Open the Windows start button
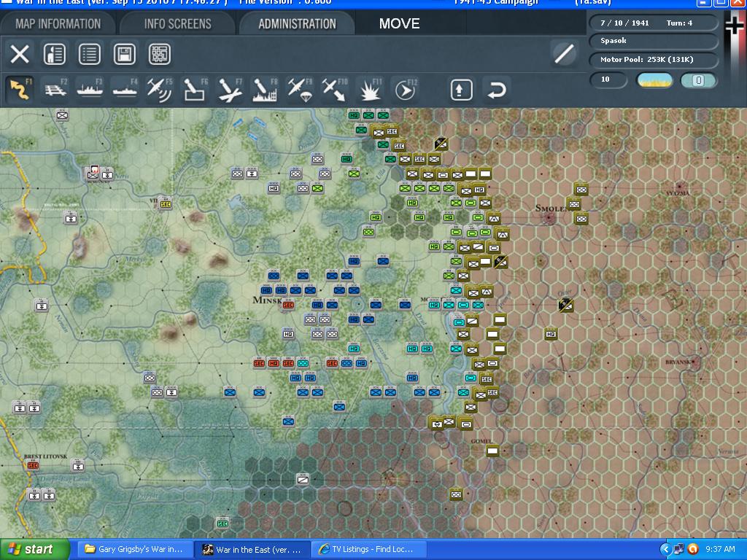This screenshot has height=560, width=747. (34, 550)
